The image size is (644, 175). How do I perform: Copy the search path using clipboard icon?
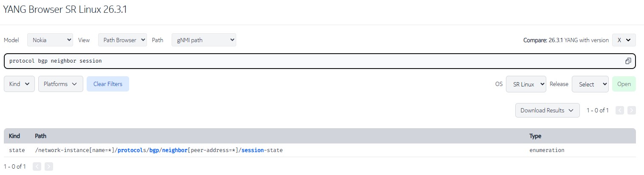pos(628,61)
